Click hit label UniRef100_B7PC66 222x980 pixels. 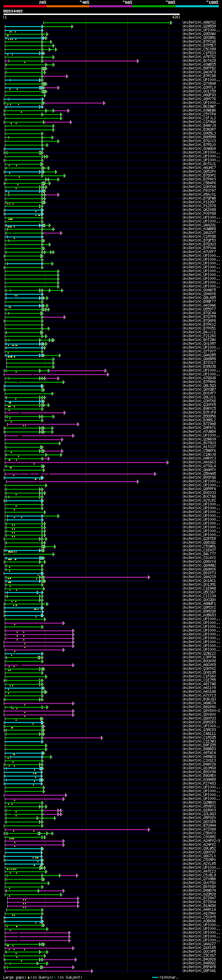(199, 41)
